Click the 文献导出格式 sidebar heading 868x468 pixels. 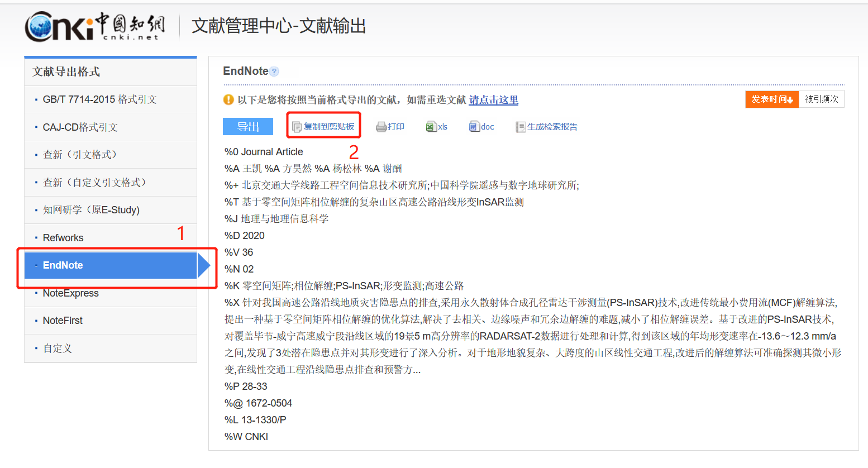point(66,72)
